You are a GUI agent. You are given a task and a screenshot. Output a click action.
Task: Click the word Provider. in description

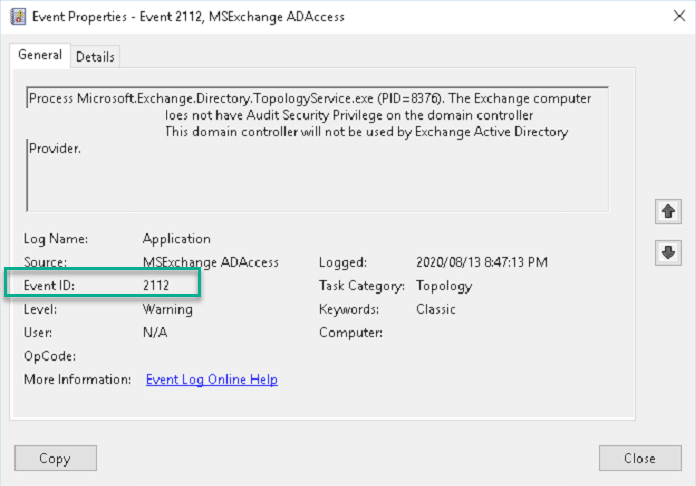click(x=55, y=149)
